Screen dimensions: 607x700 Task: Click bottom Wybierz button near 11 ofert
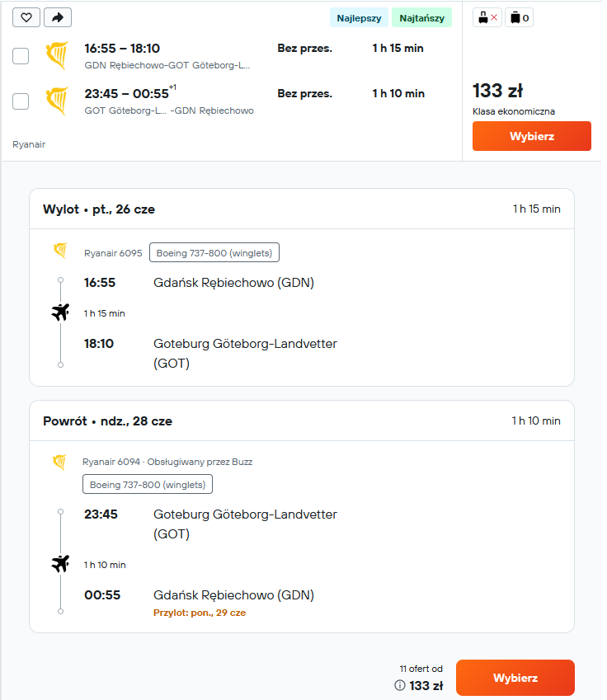pos(515,678)
